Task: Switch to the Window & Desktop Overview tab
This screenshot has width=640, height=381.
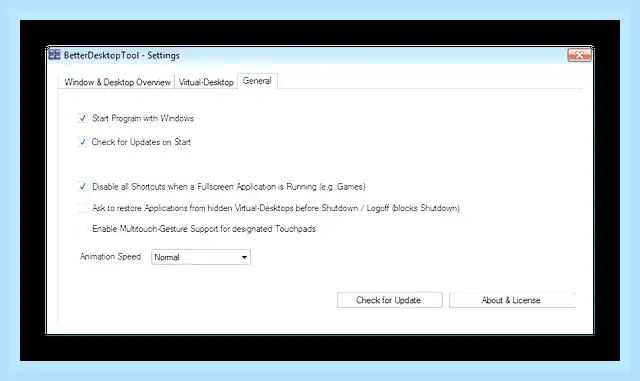Action: click(117, 82)
